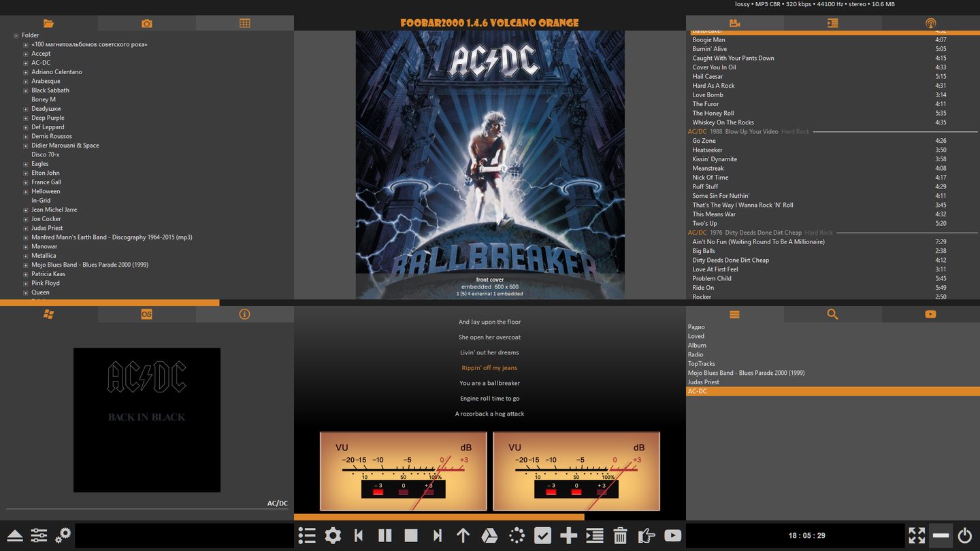
Task: Select the Metallica folder
Action: [44, 256]
